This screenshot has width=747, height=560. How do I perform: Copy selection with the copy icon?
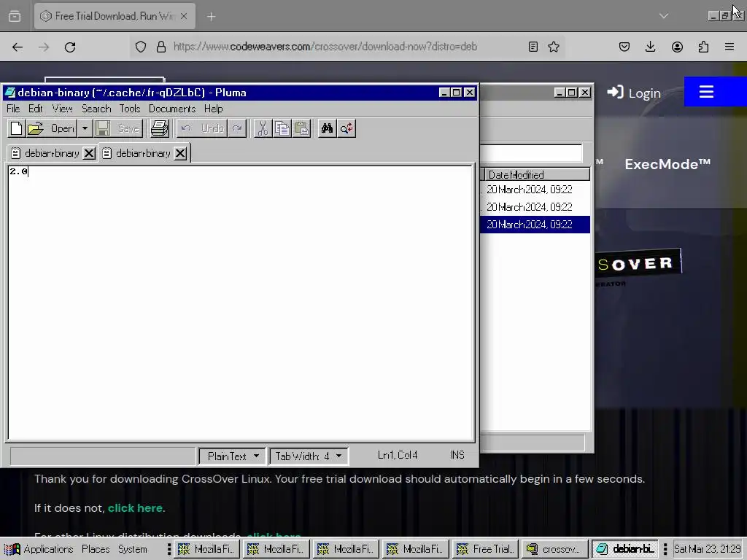(x=282, y=128)
